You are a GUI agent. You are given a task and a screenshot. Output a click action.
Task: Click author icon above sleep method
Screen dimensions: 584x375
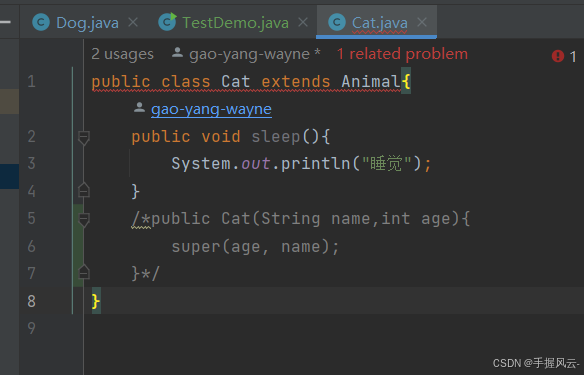tap(139, 108)
